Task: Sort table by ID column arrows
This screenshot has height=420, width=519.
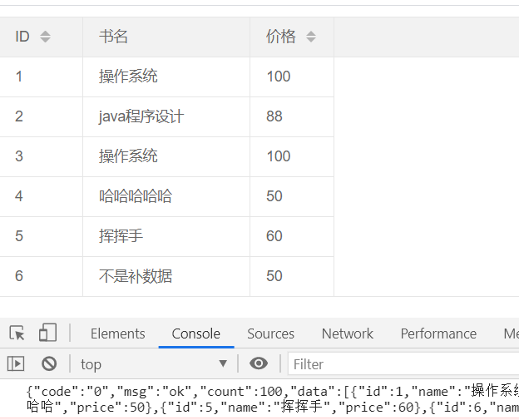Action: (45, 37)
